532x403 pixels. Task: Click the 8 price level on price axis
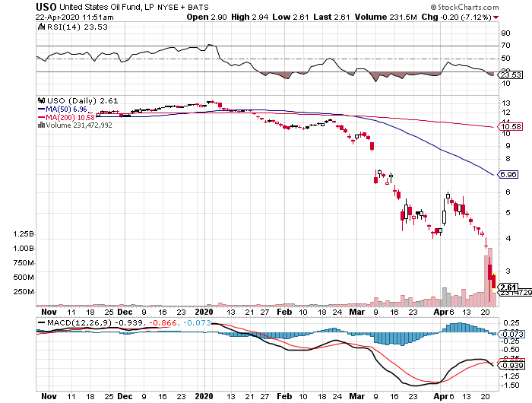508,159
